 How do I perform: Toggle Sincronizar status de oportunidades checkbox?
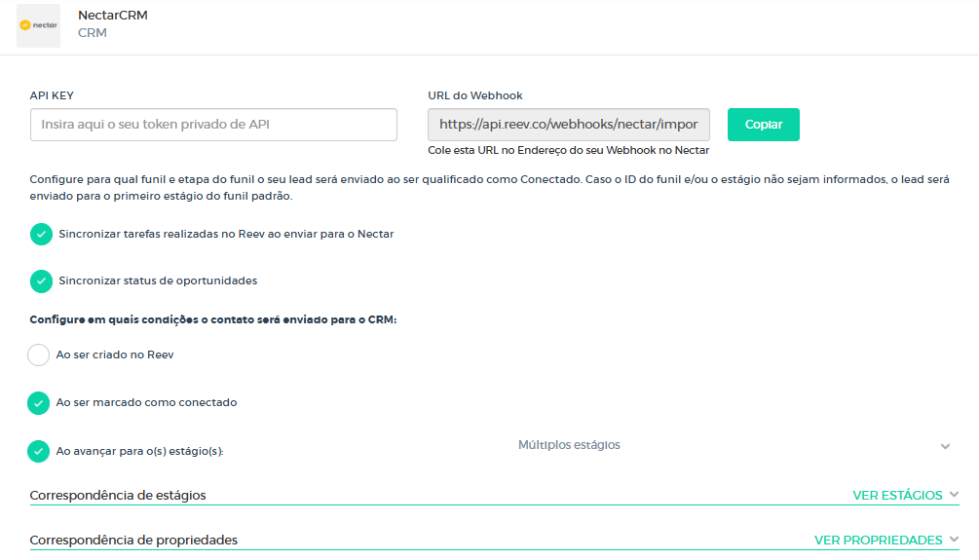pyautogui.click(x=41, y=280)
